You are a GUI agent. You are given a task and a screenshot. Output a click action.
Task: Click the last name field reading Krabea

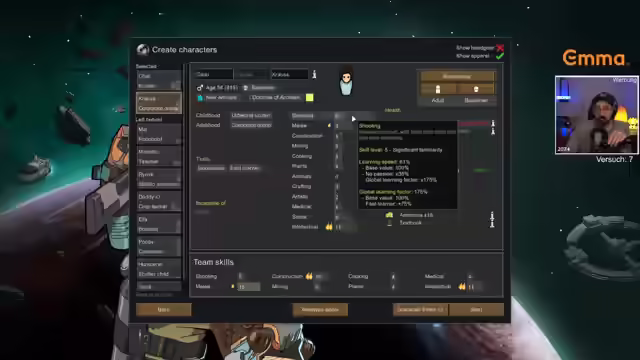coord(289,74)
